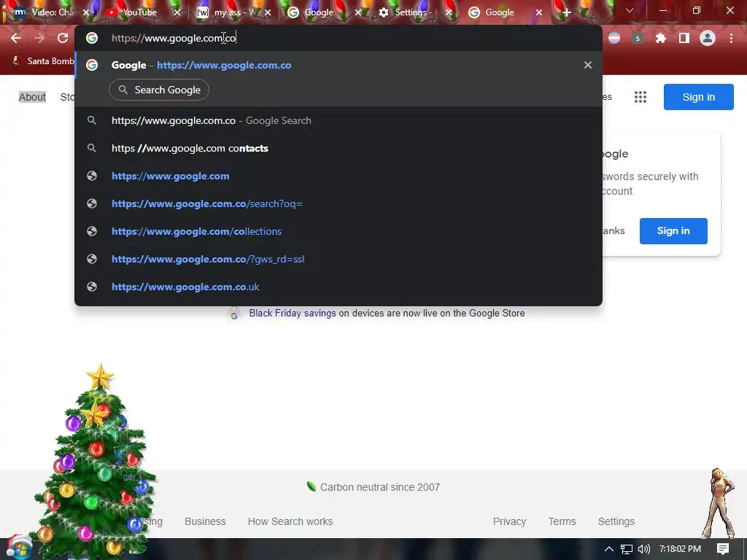
Task: Show hidden system tray icons
Action: pos(608,549)
